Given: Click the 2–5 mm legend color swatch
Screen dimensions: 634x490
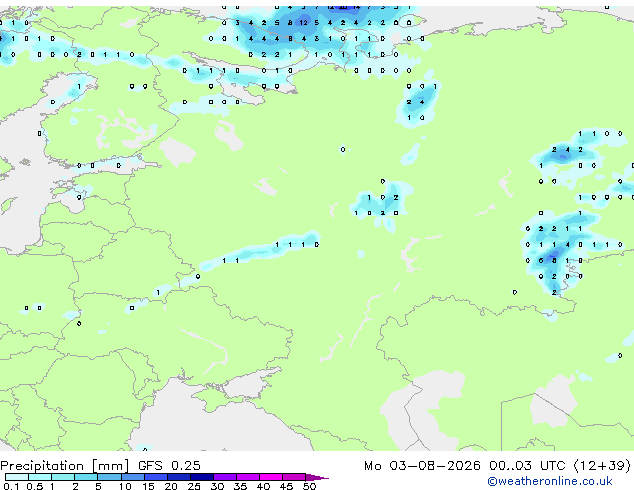Looking at the screenshot, I should point(86,477).
